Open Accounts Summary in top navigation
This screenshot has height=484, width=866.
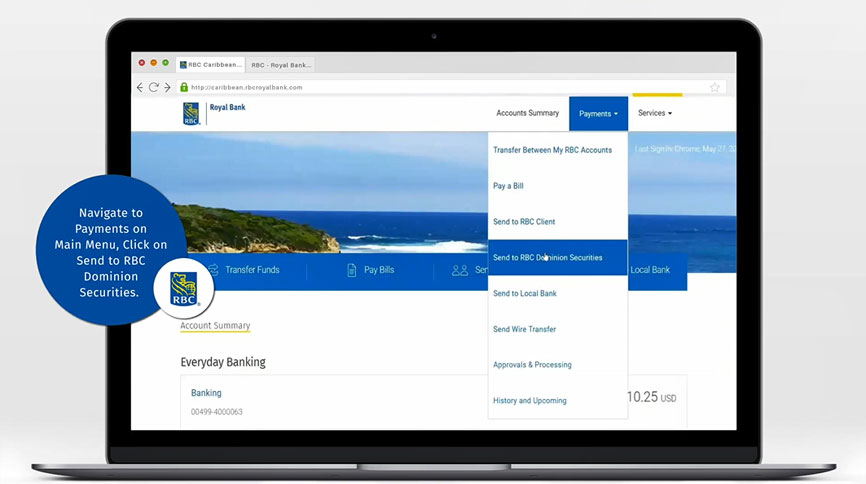pyautogui.click(x=527, y=113)
